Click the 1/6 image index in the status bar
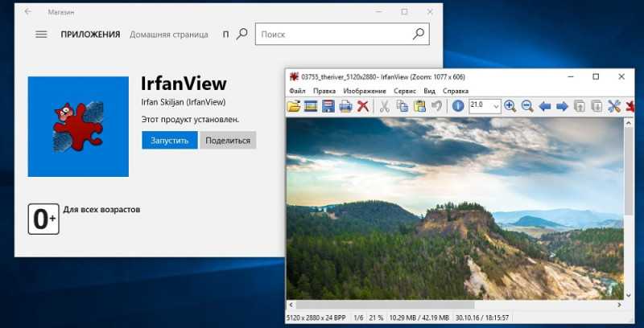Viewport: 644px width, 328px height. click(358, 318)
